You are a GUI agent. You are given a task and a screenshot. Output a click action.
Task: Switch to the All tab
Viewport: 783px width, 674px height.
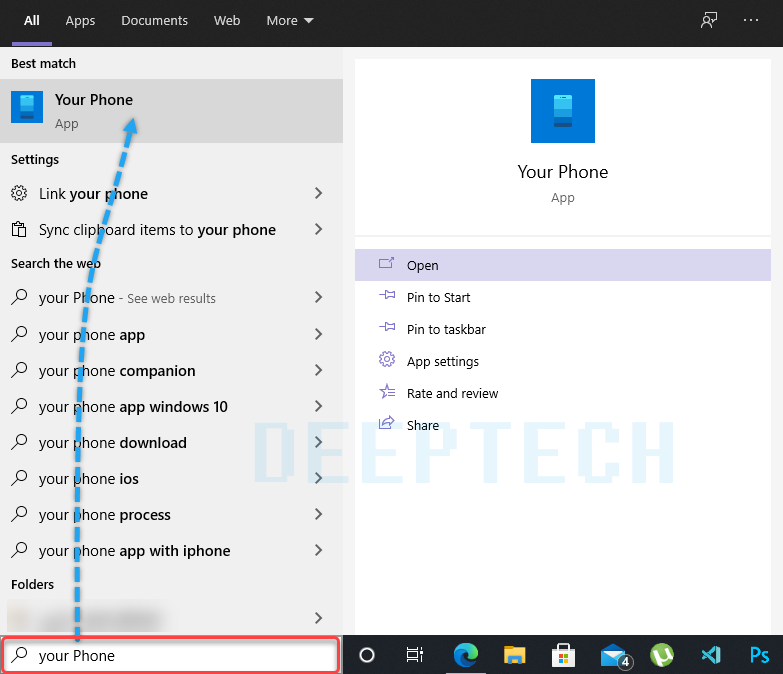click(x=31, y=20)
